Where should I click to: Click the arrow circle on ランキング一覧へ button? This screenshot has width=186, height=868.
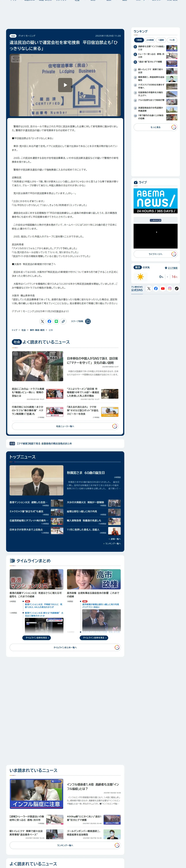pyautogui.click(x=117, y=845)
